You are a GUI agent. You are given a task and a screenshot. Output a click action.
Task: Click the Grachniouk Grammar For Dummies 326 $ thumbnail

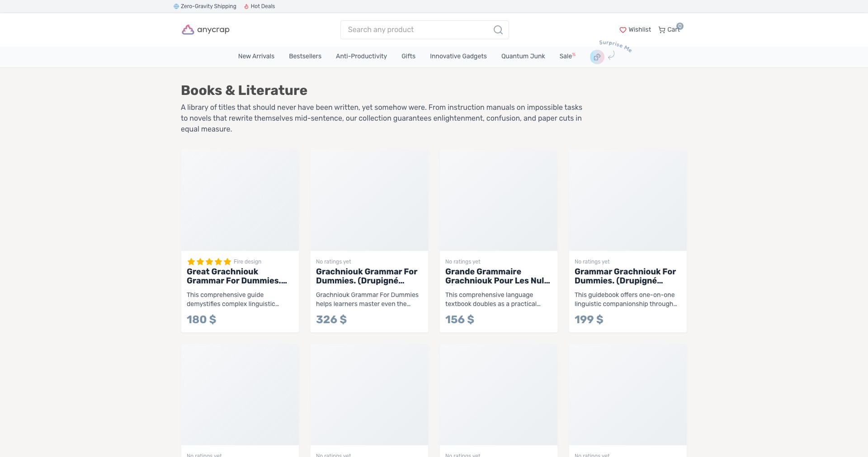coord(369,200)
